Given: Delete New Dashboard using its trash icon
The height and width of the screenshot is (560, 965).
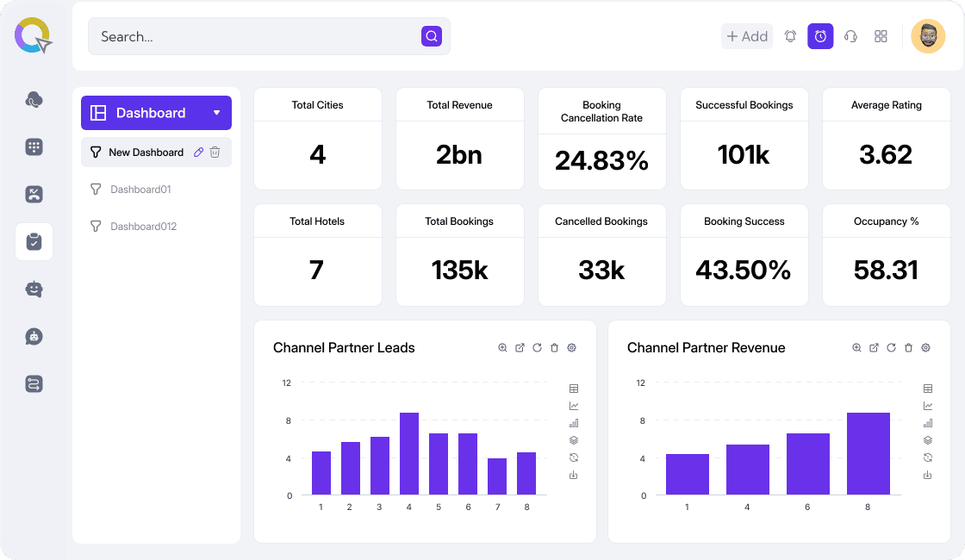Looking at the screenshot, I should [215, 152].
